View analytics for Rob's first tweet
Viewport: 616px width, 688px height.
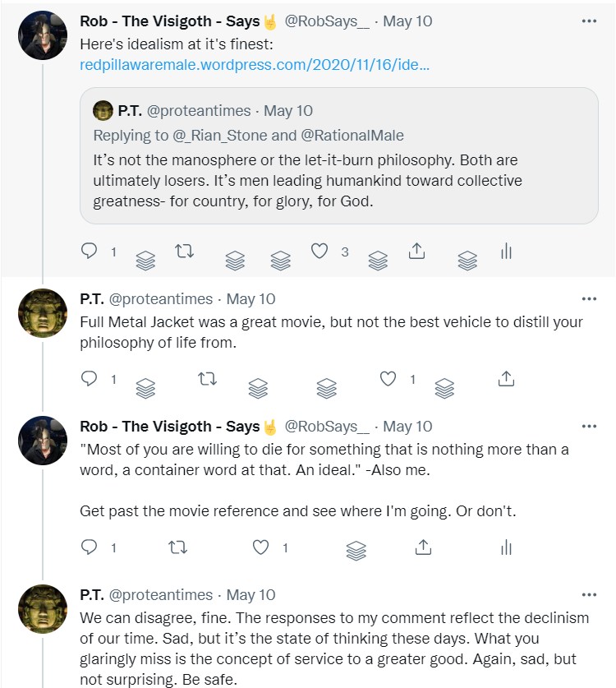point(506,252)
